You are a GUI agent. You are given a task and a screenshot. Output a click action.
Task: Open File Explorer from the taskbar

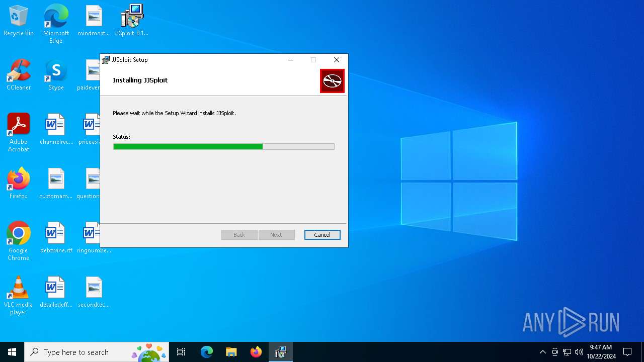231,352
